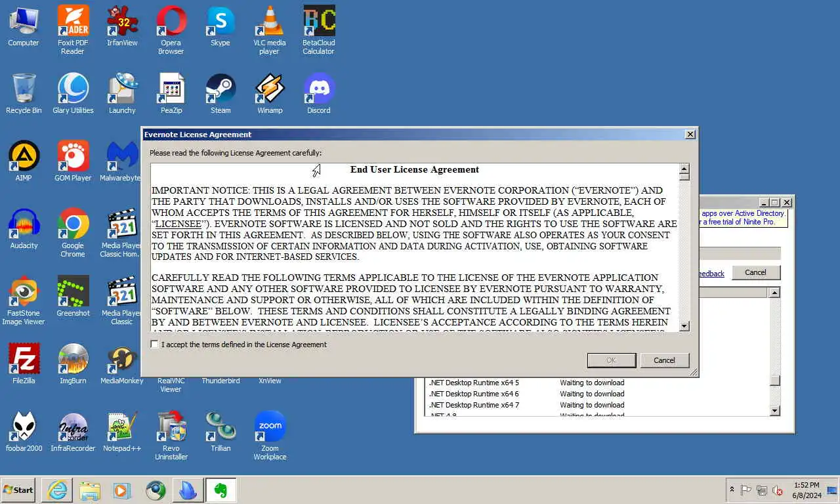This screenshot has height=504, width=840.
Task: Click the license text scroll down arrow
Action: coord(684,326)
